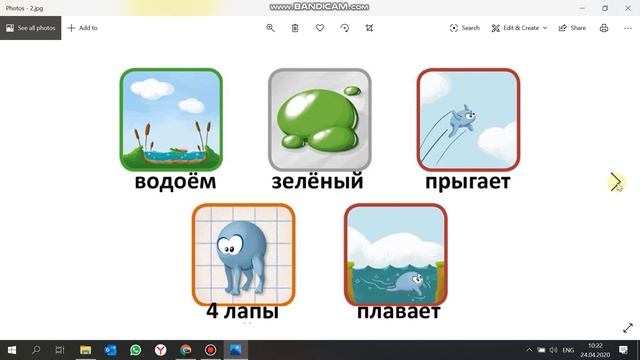Show hidden tray icons chevron
This screenshot has width=640, height=360.
coord(529,350)
